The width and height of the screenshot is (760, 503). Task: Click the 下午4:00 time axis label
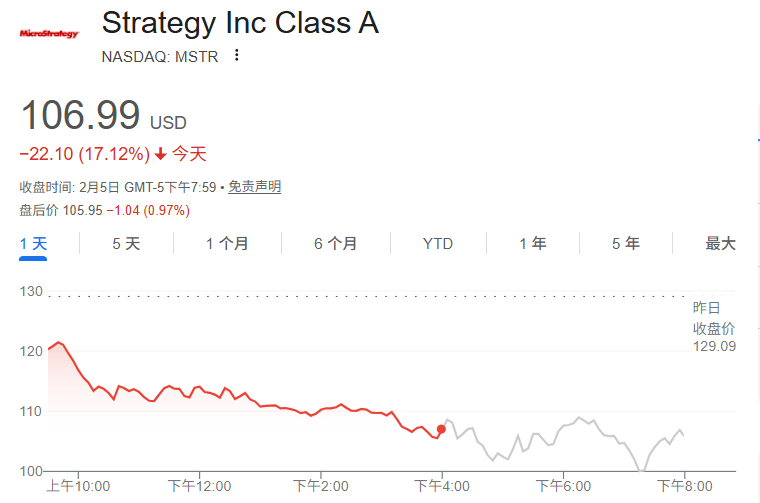tap(441, 486)
